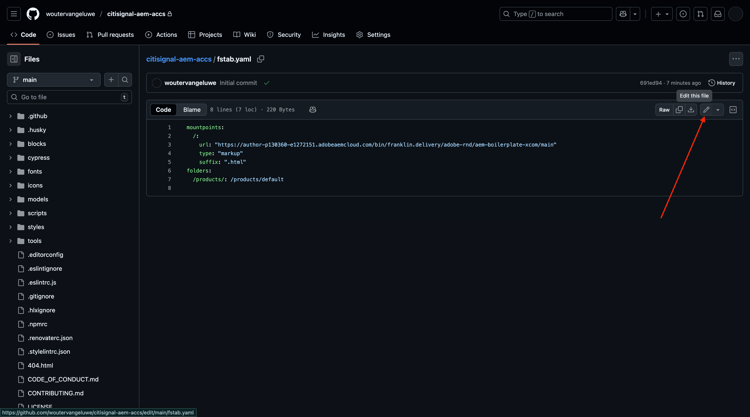This screenshot has width=750, height=417.
Task: Select the Wiki tab
Action: [x=244, y=34]
